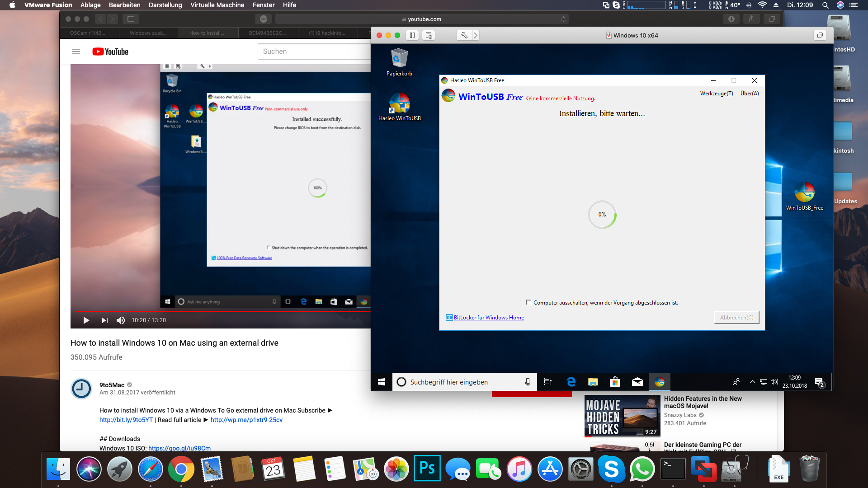Open VM settings wrench icon
The height and width of the screenshot is (488, 868).
(464, 35)
